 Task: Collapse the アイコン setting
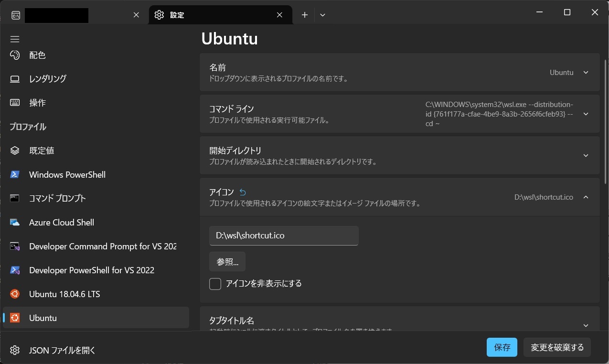point(586,197)
